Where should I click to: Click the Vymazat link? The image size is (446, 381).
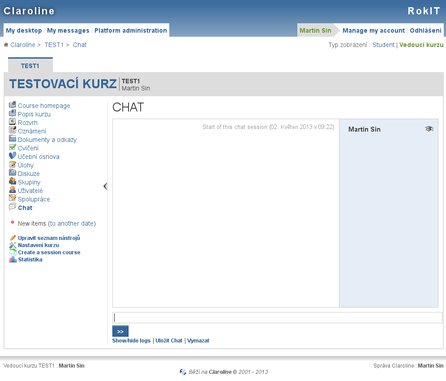[x=198, y=340]
